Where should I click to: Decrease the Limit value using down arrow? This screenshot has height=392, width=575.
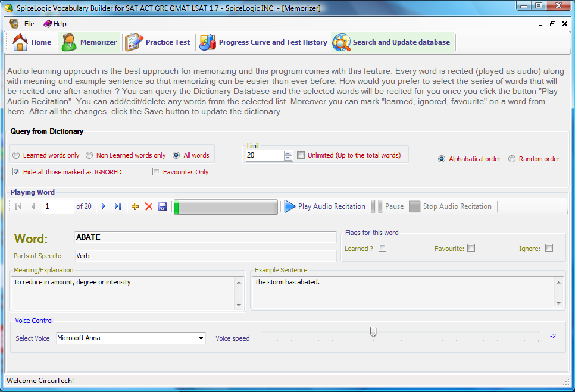pos(288,158)
